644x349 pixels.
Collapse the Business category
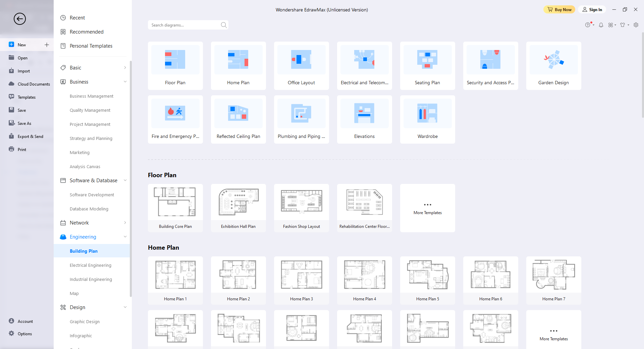click(x=125, y=82)
